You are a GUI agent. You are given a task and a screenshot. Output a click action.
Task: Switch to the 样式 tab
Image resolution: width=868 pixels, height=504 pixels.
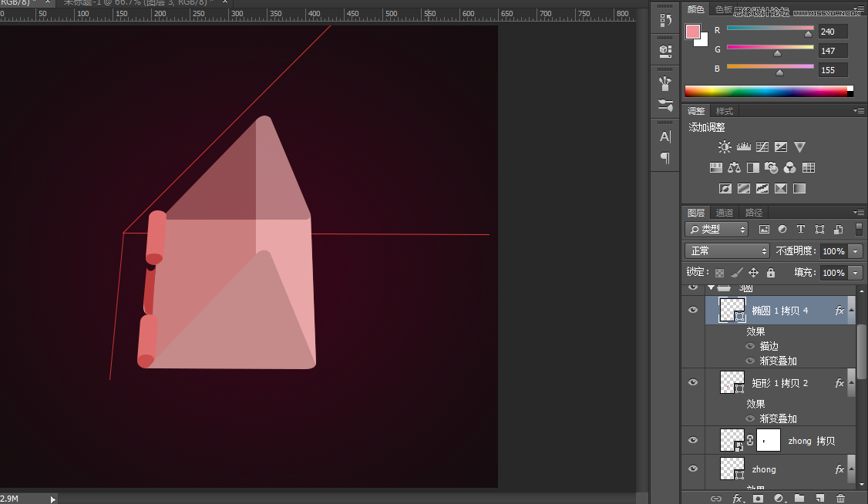(724, 111)
